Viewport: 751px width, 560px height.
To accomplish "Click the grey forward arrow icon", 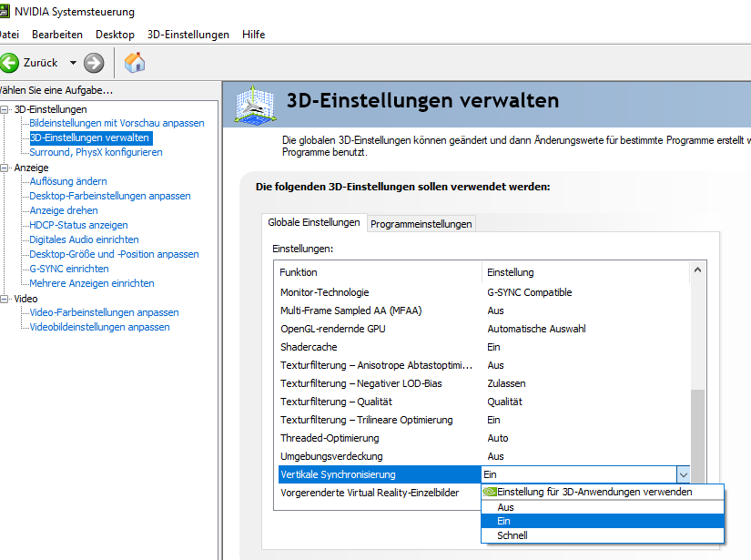I will click(x=94, y=63).
